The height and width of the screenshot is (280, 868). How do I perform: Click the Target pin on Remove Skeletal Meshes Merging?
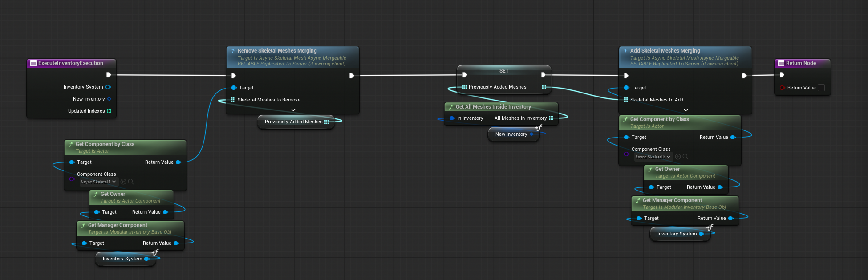[234, 88]
